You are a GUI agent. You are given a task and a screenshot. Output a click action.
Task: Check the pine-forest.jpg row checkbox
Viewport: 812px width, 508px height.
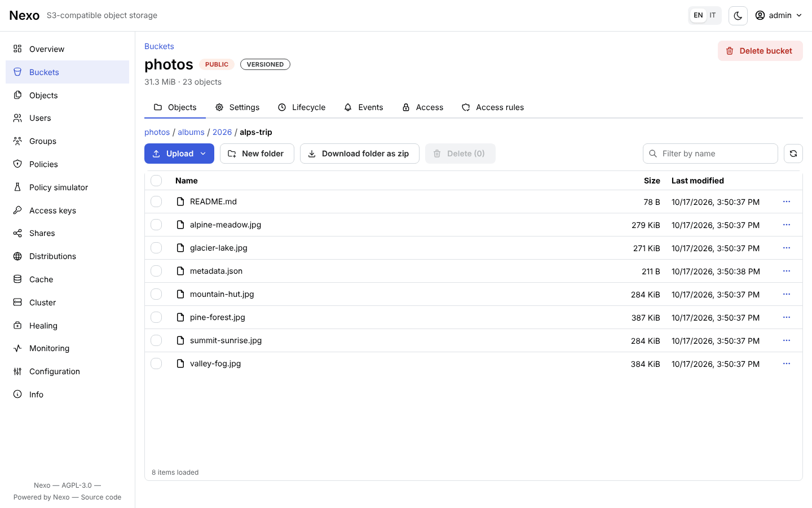point(156,317)
